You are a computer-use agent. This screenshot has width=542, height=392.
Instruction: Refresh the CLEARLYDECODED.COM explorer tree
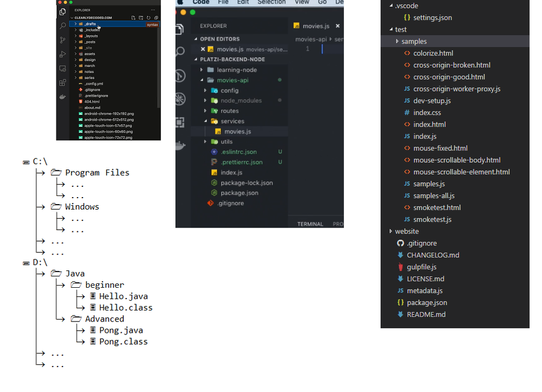click(148, 18)
